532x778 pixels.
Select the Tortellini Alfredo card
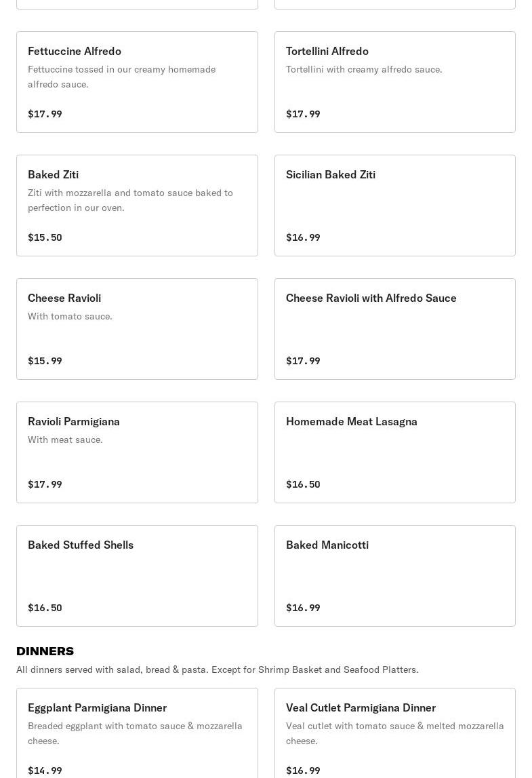(x=394, y=82)
